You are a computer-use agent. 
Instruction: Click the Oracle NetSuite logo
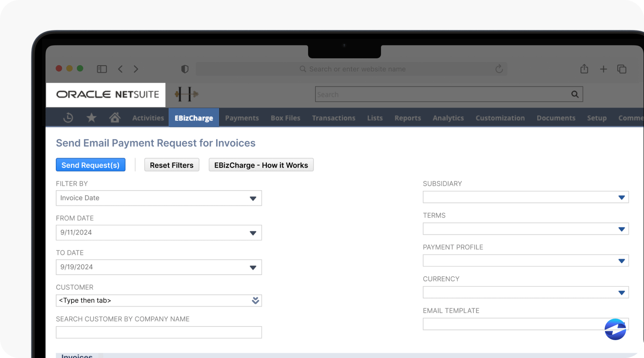(x=107, y=95)
